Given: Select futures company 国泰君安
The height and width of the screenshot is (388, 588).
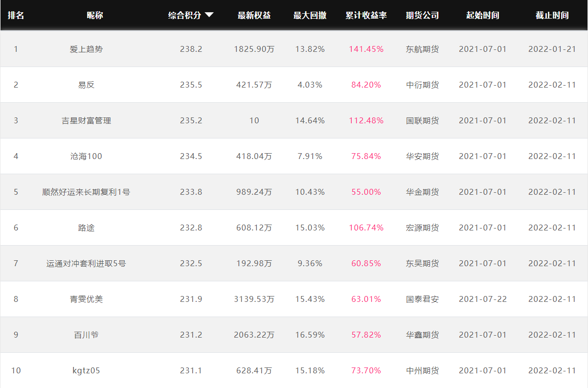Looking at the screenshot, I should [422, 299].
